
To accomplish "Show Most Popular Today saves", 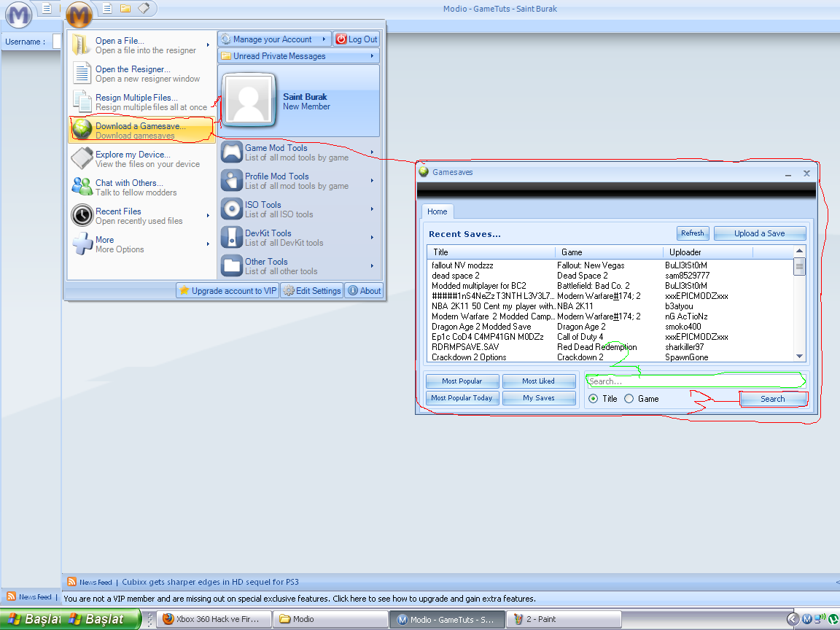I will (x=462, y=398).
